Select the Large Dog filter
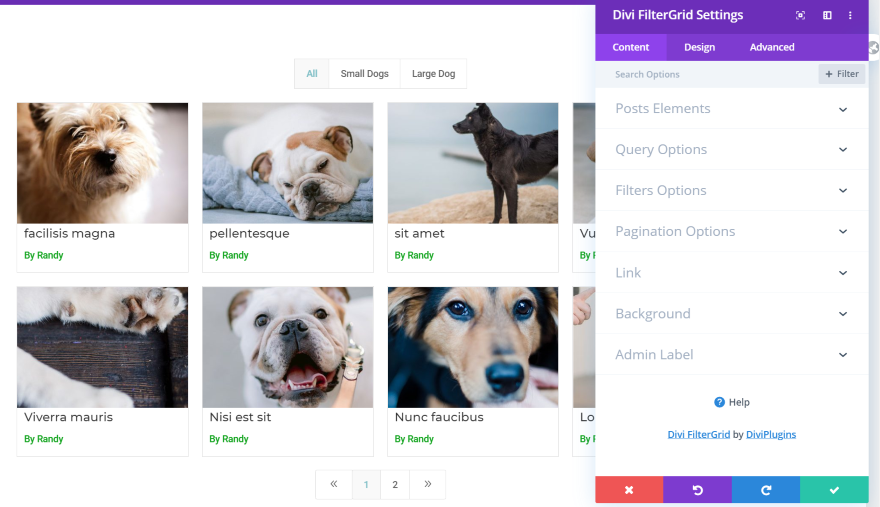880x507 pixels. [433, 74]
